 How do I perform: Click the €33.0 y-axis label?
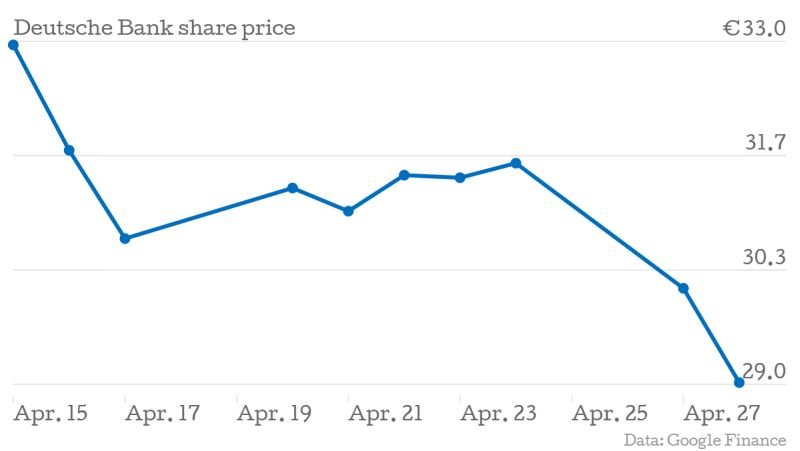pos(755,28)
